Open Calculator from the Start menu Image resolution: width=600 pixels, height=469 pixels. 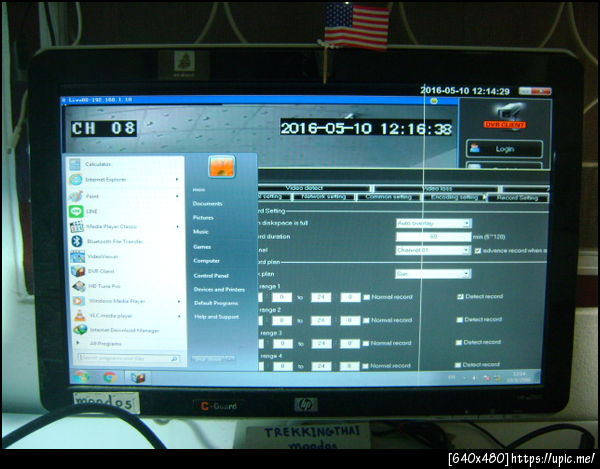(x=98, y=164)
